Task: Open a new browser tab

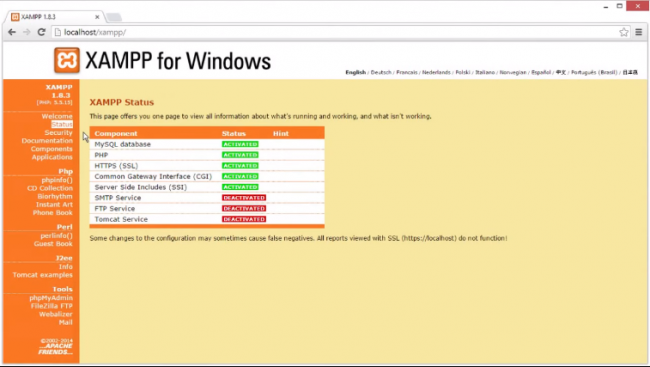Action: pos(113,17)
